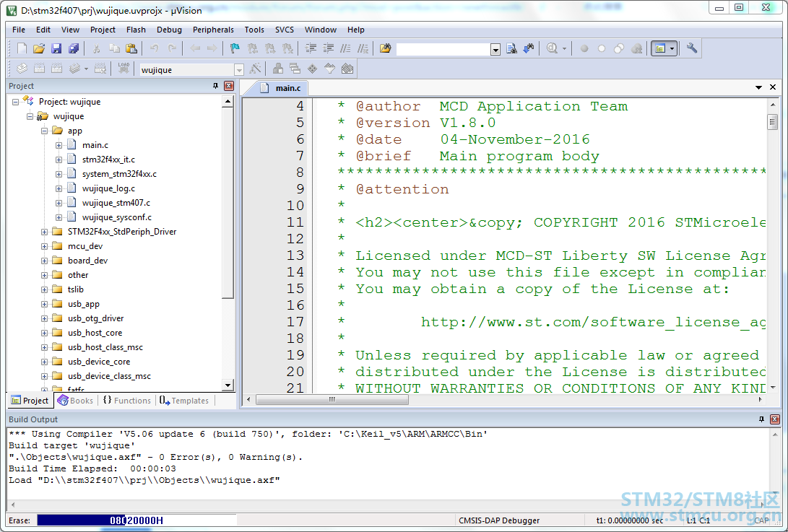Image resolution: width=788 pixels, height=532 pixels.
Task: Click the editor horizontal scrollbar thumb
Action: 332,400
